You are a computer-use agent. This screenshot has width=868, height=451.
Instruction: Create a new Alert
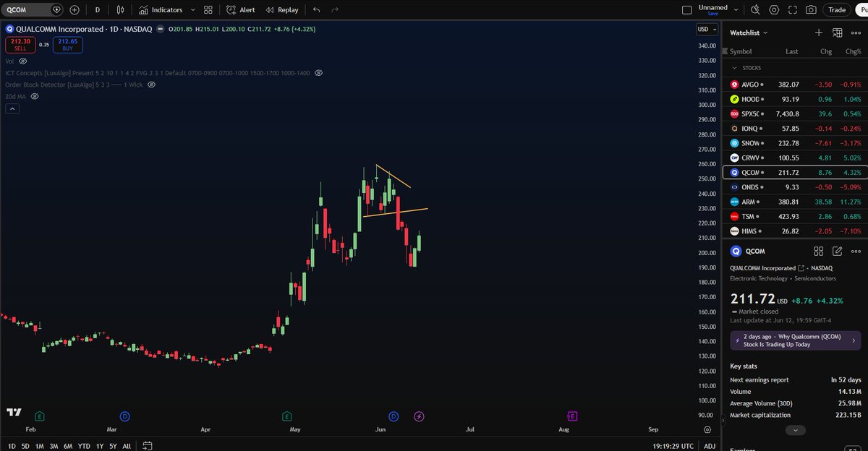click(240, 10)
